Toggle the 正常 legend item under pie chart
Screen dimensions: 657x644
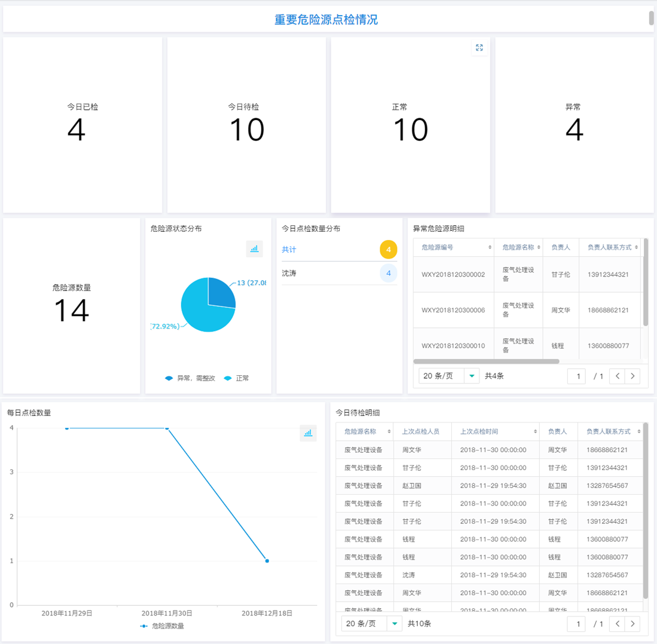coord(237,378)
